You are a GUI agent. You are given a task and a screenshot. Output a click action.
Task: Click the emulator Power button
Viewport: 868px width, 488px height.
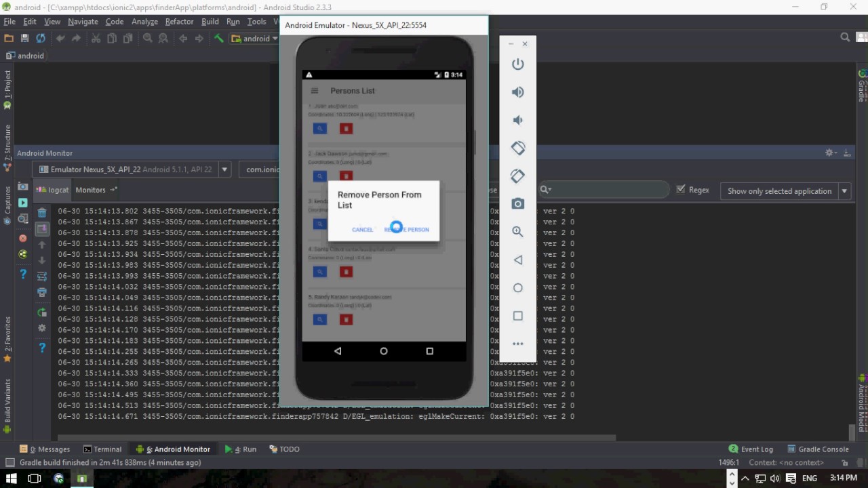517,64
